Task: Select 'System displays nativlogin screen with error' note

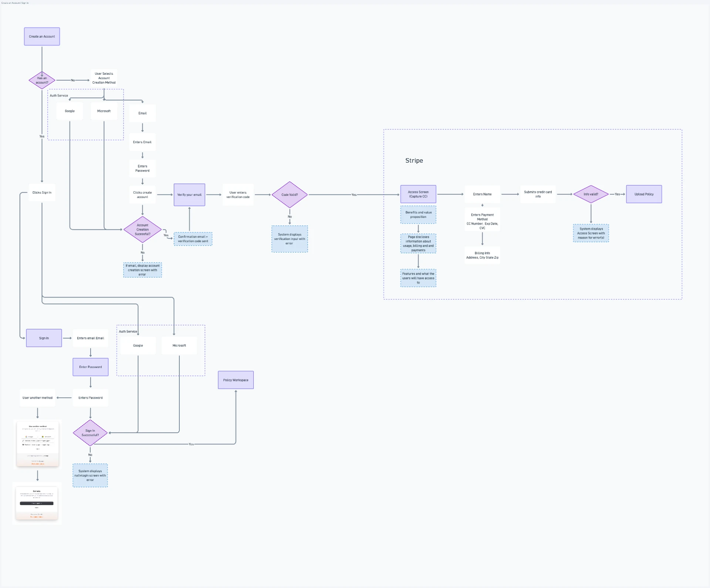Action: click(90, 476)
